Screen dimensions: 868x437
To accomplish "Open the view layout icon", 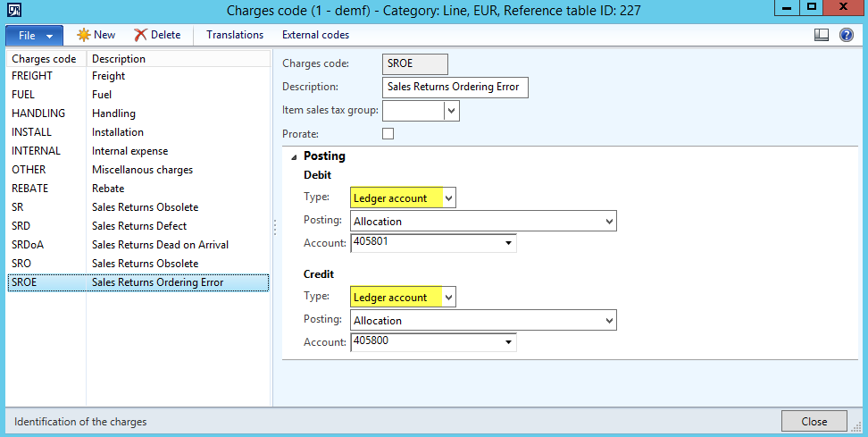I will point(822,35).
